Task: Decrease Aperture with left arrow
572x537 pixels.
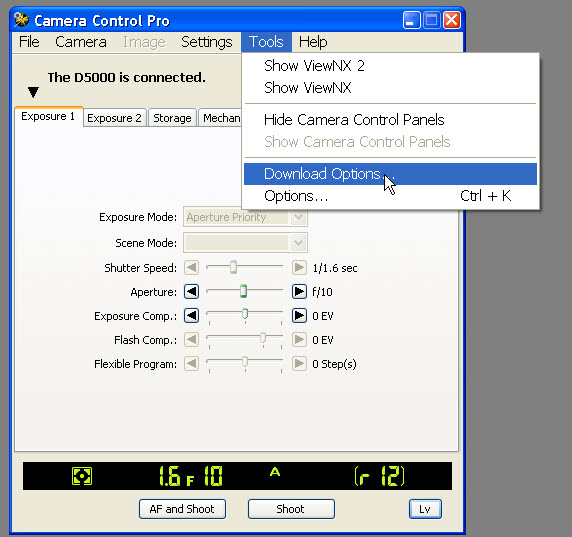Action: (191, 291)
